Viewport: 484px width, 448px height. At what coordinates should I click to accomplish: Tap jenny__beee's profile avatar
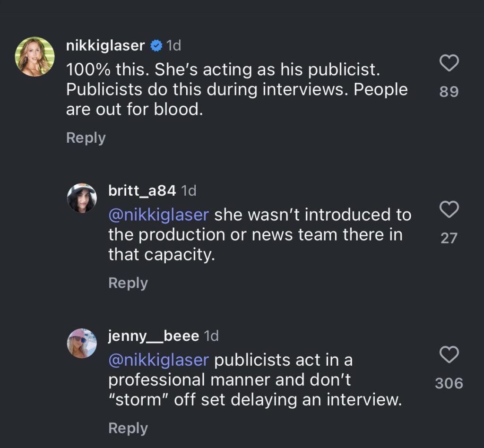82,344
